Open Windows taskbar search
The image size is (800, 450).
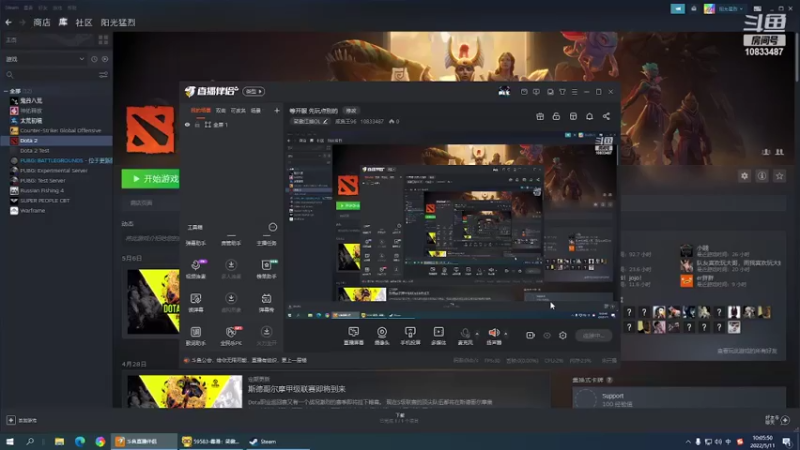(x=30, y=441)
